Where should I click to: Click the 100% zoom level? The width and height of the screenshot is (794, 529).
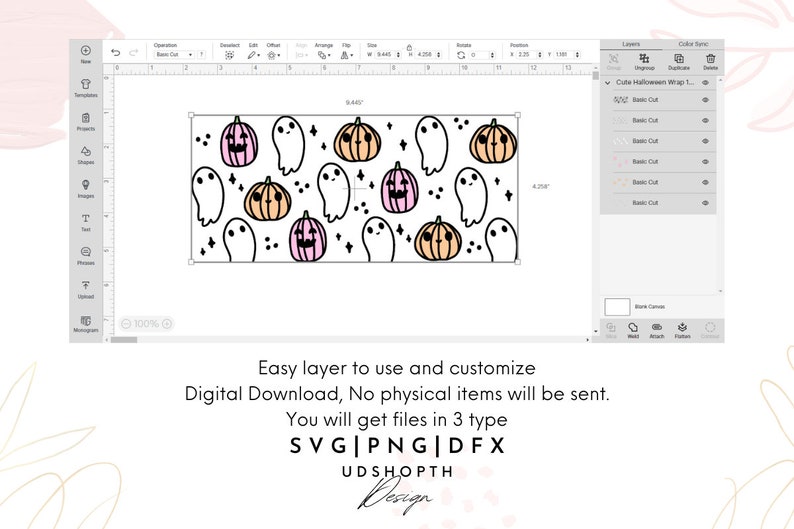(x=146, y=323)
